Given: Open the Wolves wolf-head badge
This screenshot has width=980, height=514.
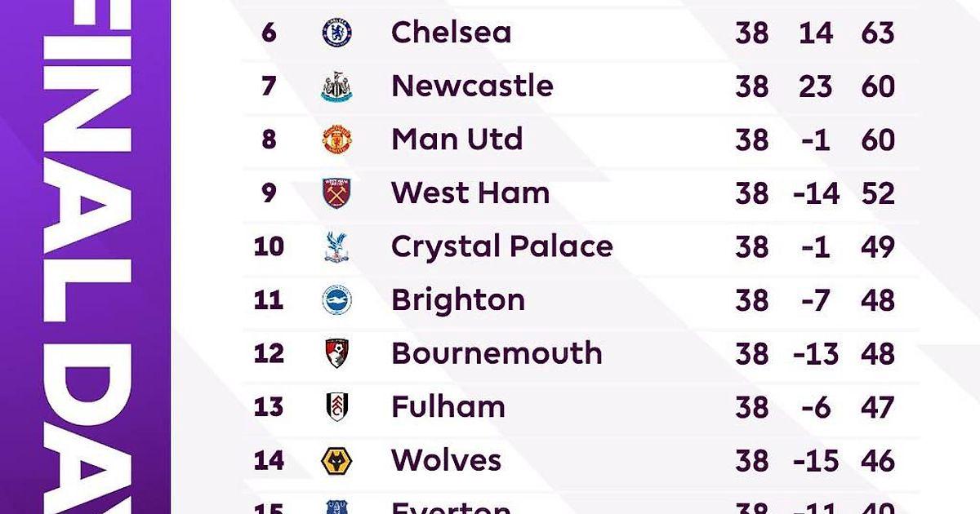Looking at the screenshot, I should [336, 460].
